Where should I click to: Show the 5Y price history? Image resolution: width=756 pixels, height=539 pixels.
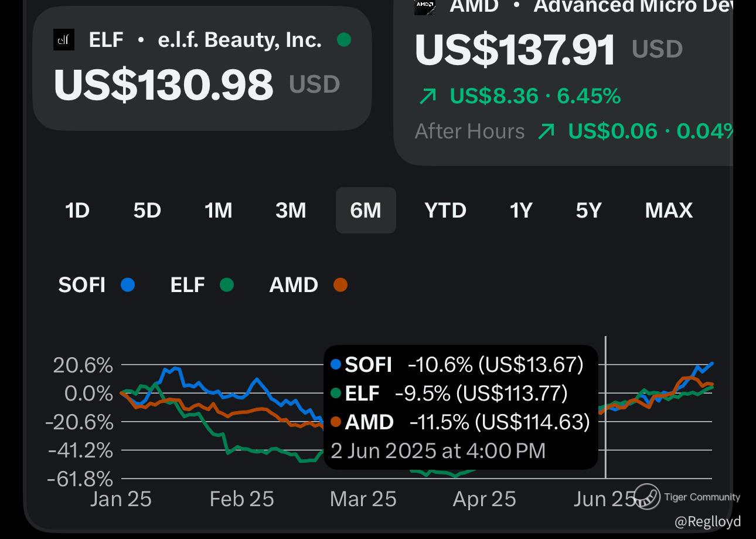(588, 211)
